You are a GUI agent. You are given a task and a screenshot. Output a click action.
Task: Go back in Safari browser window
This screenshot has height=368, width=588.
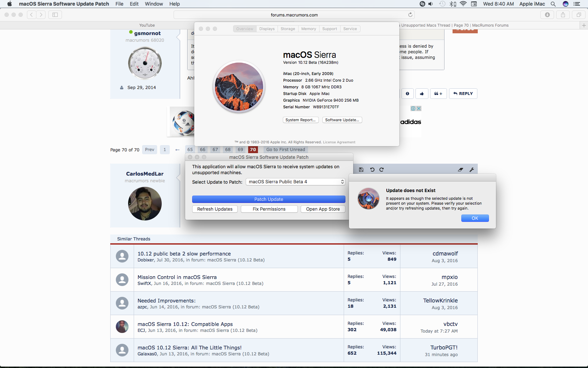[31, 15]
